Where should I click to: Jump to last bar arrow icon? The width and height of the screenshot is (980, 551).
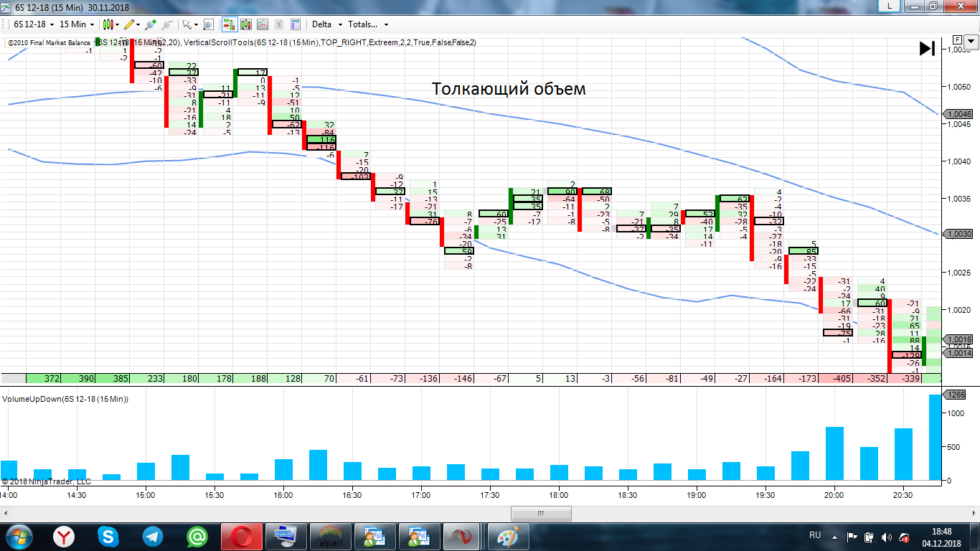pos(927,49)
